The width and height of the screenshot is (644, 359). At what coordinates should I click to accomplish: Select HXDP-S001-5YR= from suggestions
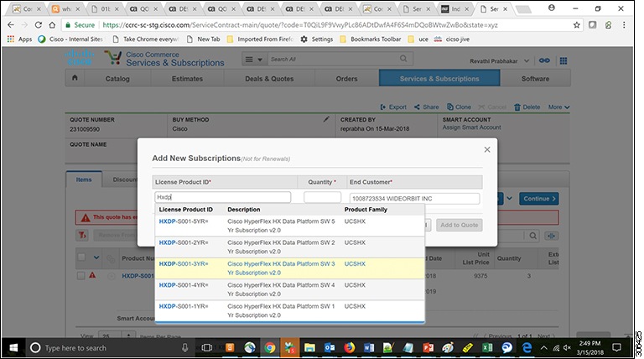289,226
